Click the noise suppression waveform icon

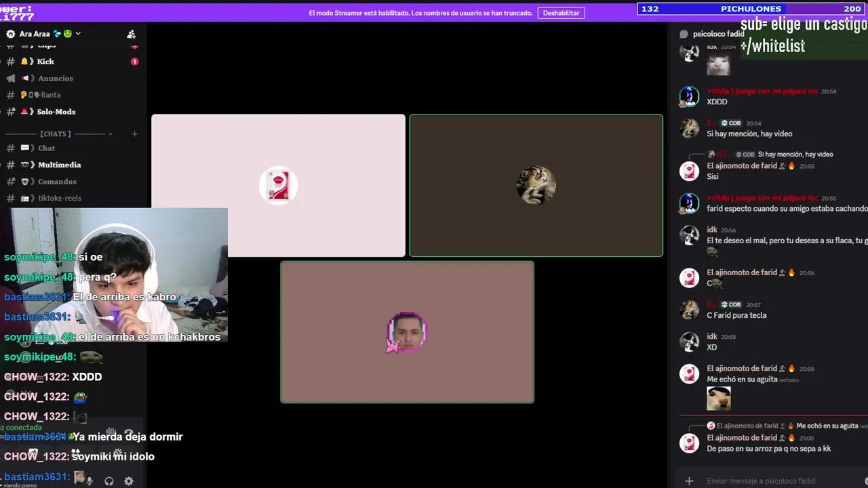[x=111, y=432]
